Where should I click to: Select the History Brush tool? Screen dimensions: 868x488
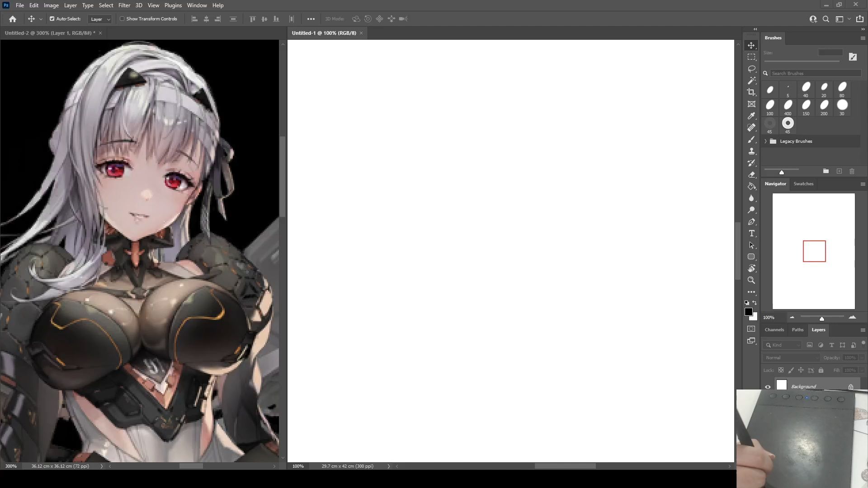click(x=751, y=163)
